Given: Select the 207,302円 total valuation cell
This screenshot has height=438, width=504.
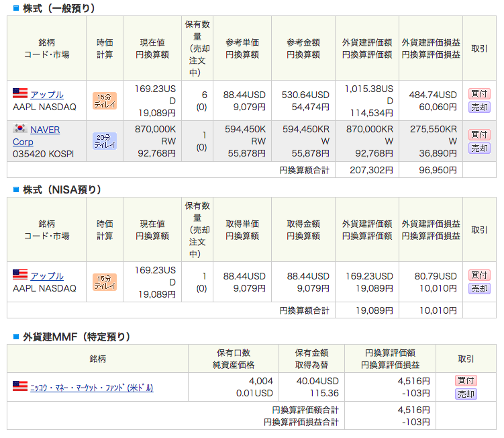Looking at the screenshot, I should click(366, 169).
